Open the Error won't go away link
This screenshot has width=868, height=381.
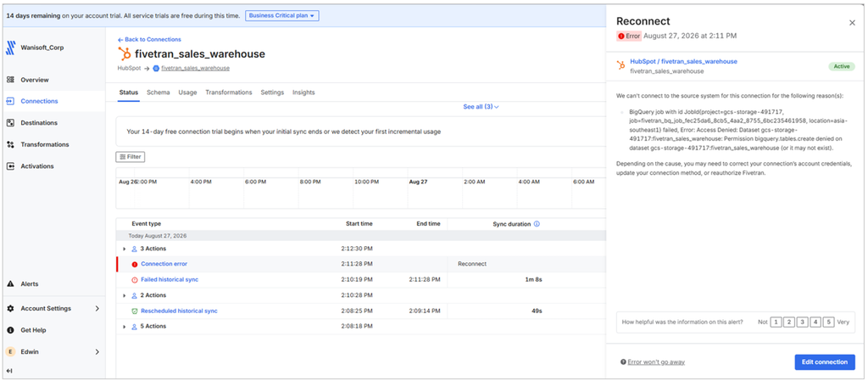pyautogui.click(x=656, y=362)
